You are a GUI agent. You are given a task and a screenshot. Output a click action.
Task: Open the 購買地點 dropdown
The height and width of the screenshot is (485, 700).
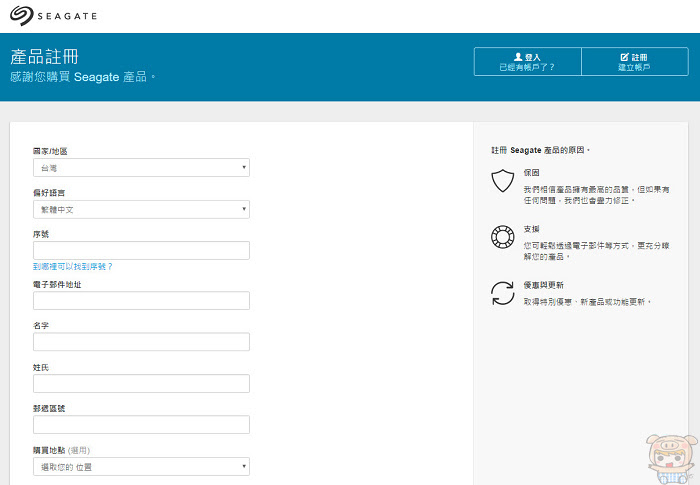(x=141, y=467)
